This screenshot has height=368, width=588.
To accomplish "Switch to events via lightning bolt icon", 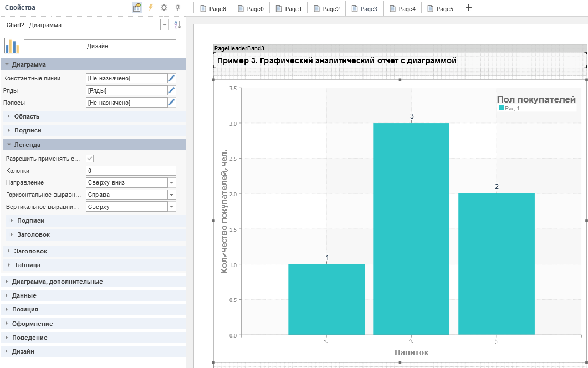I will 150,8.
